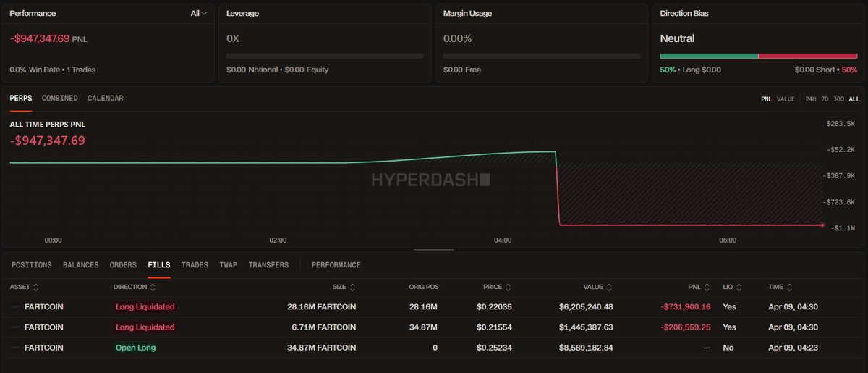868x373 pixels.
Task: Toggle chart to VALUE mode
Action: [x=786, y=99]
